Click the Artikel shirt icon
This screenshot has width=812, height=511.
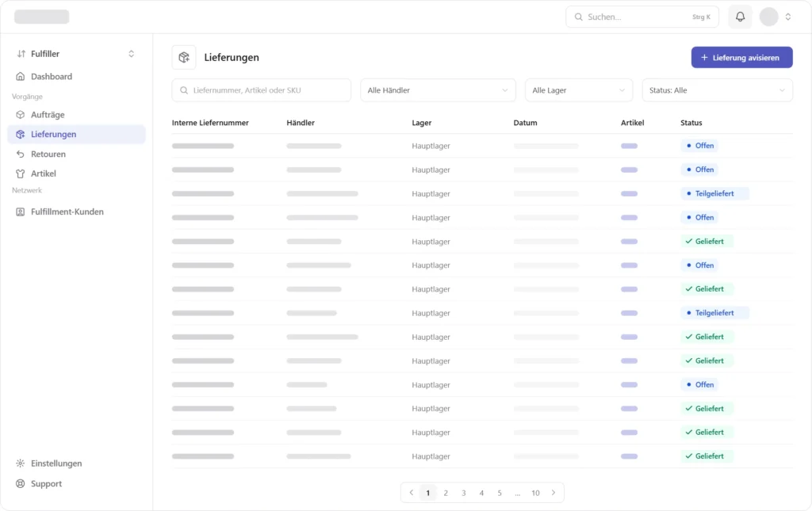coord(20,174)
